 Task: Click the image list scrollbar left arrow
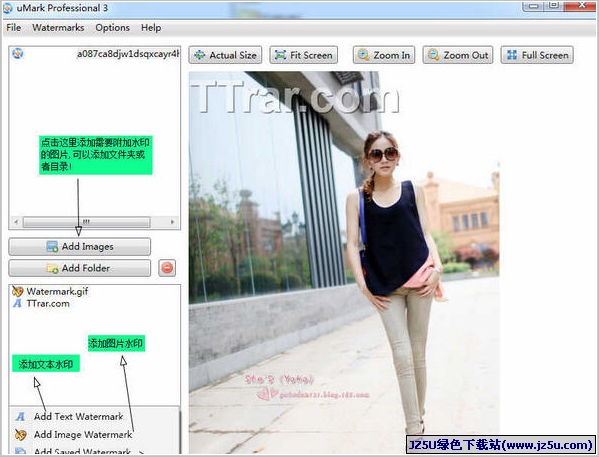point(16,222)
